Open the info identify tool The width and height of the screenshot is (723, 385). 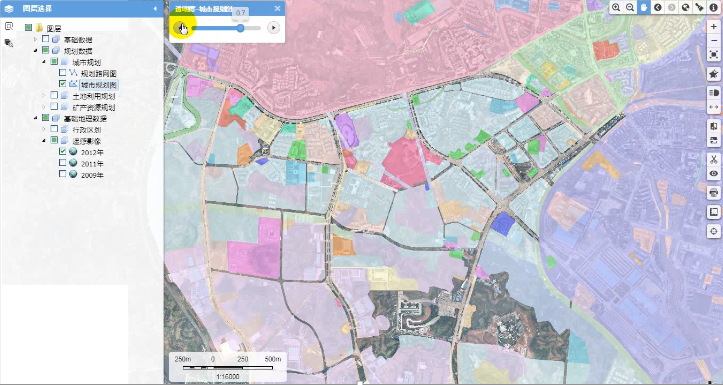(x=713, y=7)
